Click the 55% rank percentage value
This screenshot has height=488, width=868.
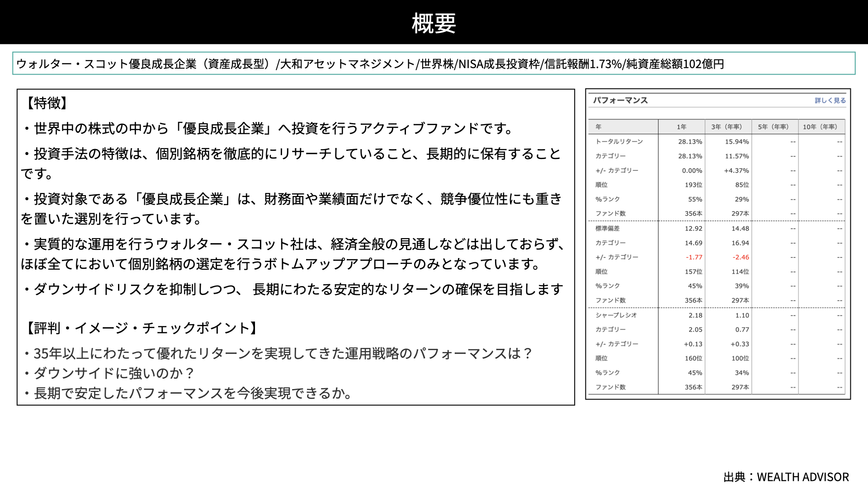pyautogui.click(x=695, y=199)
